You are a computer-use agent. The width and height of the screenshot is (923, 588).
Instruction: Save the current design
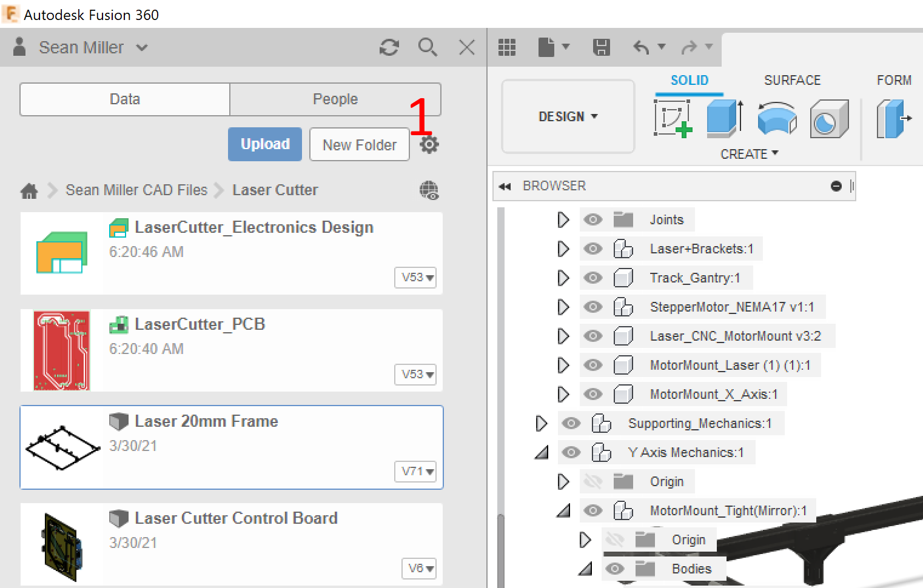click(x=601, y=47)
